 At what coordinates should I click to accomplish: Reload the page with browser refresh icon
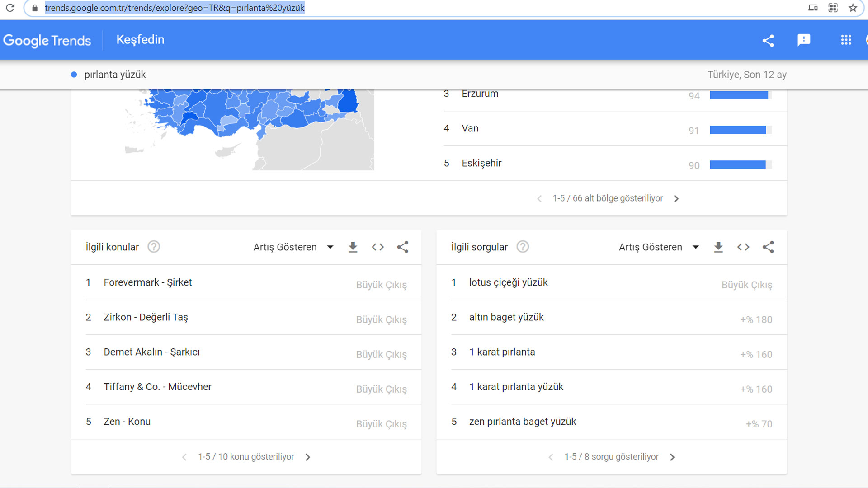coord(10,8)
